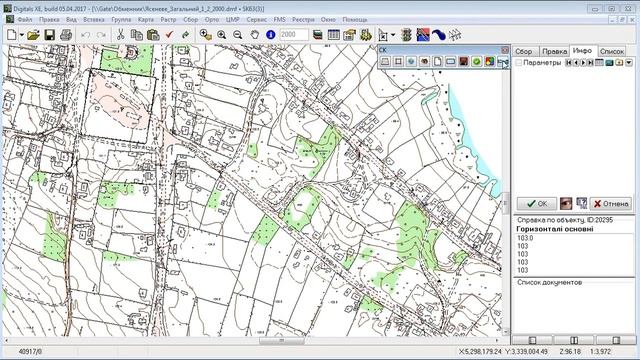The image size is (640, 360).
Task: Click the rightmost triangles icon in toolbar
Action: 455,35
